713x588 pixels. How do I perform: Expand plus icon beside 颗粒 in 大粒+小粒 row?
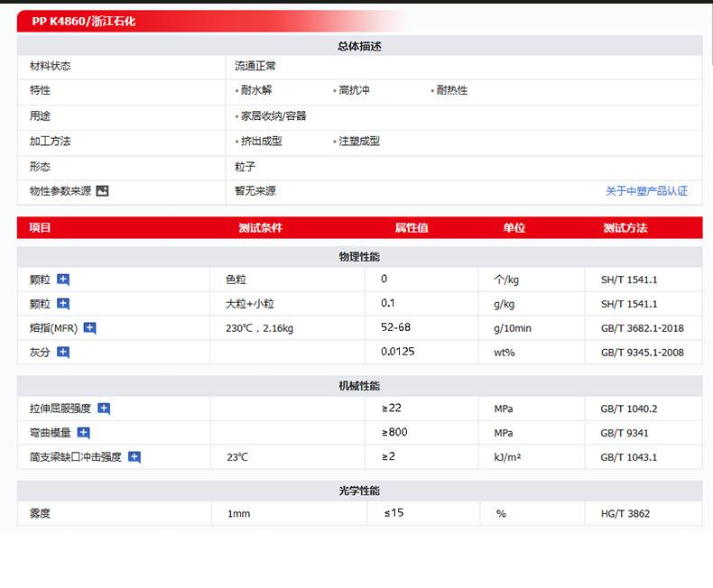coord(63,304)
